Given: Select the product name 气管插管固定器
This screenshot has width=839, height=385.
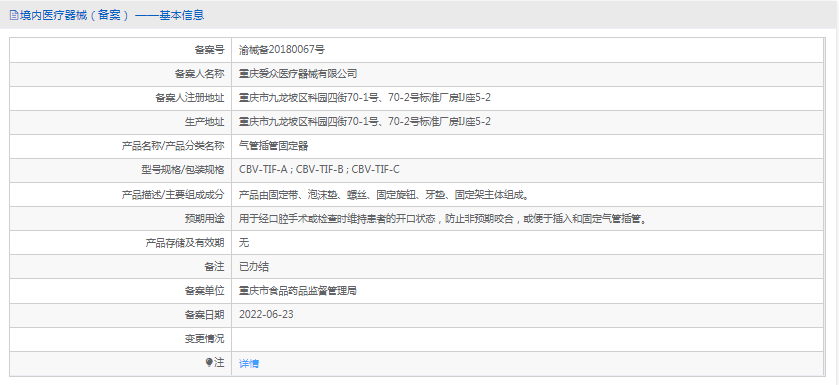Looking at the screenshot, I should click(273, 146).
